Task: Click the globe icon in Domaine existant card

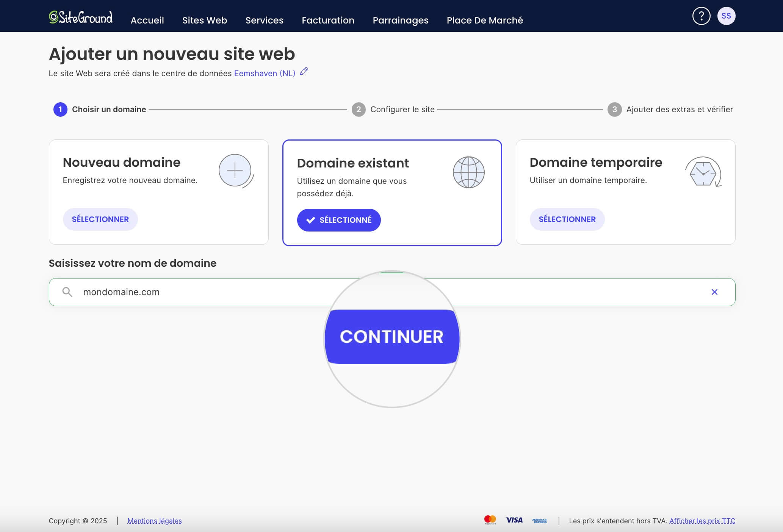Action: point(469,172)
